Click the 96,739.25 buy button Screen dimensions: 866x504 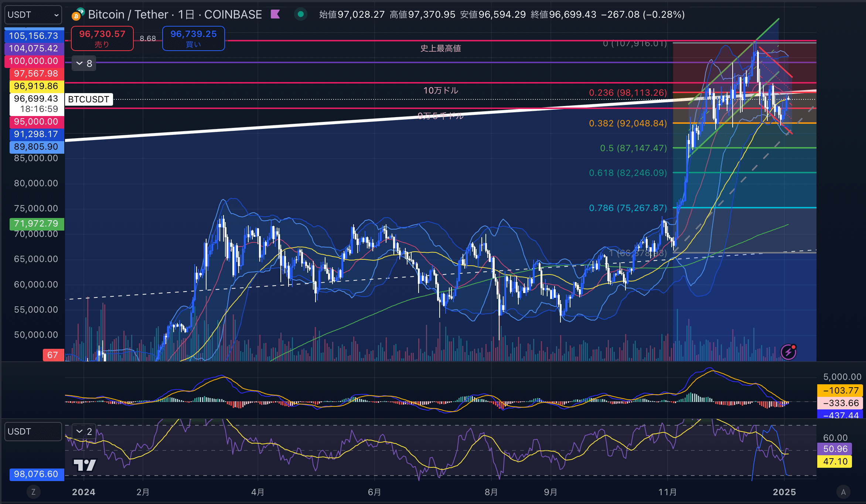tap(194, 38)
